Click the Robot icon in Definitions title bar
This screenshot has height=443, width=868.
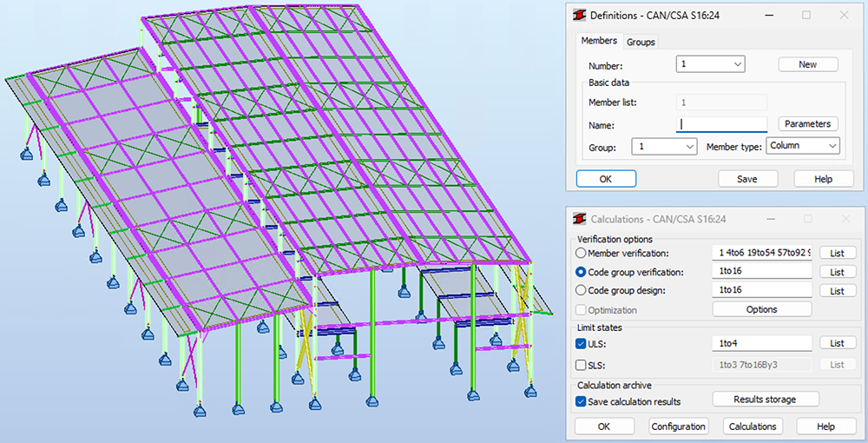(579, 15)
